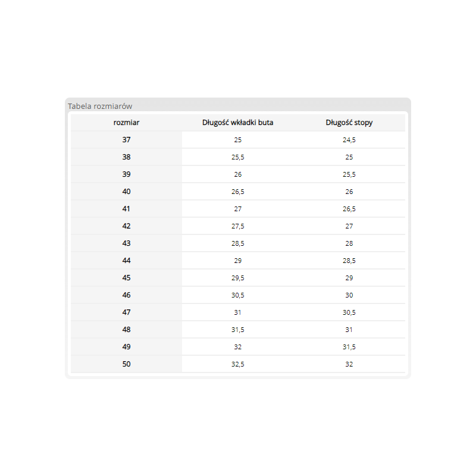Select size 39 row label

pos(127,174)
